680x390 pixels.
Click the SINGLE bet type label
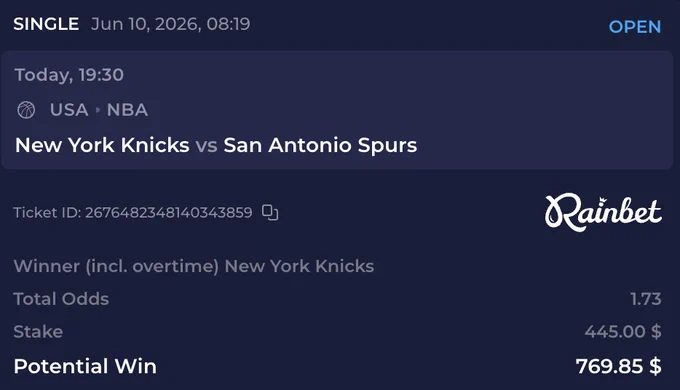pos(46,24)
